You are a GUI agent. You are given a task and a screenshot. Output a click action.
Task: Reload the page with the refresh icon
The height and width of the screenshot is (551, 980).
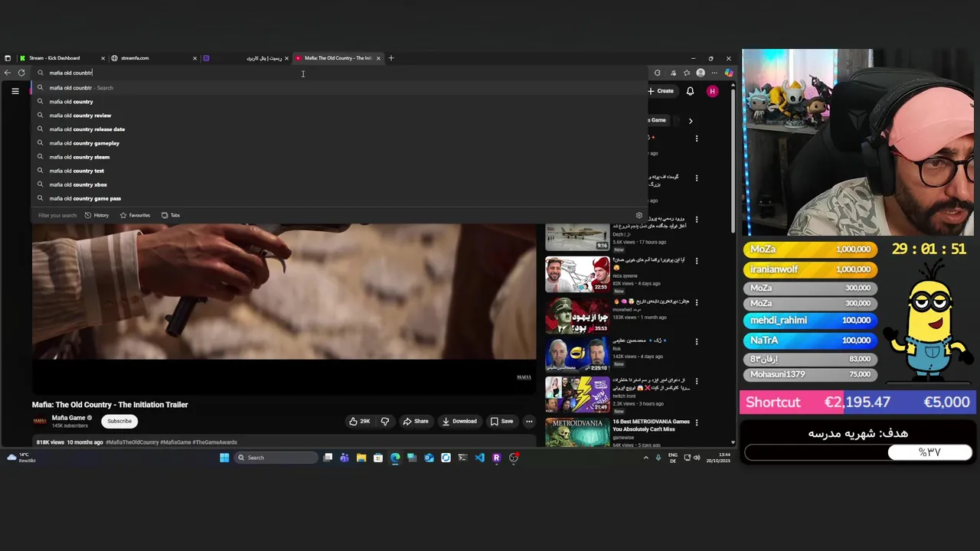click(21, 73)
